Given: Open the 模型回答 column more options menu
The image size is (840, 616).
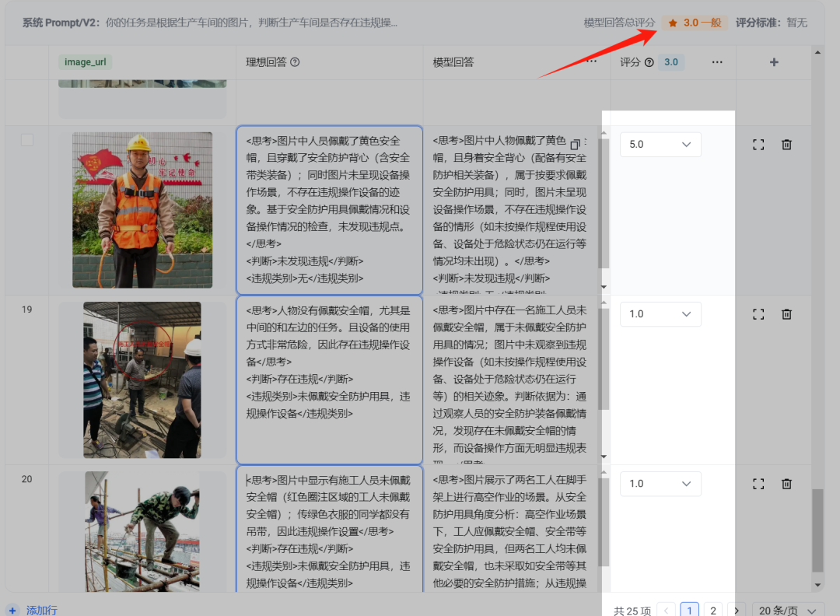Looking at the screenshot, I should (x=591, y=61).
